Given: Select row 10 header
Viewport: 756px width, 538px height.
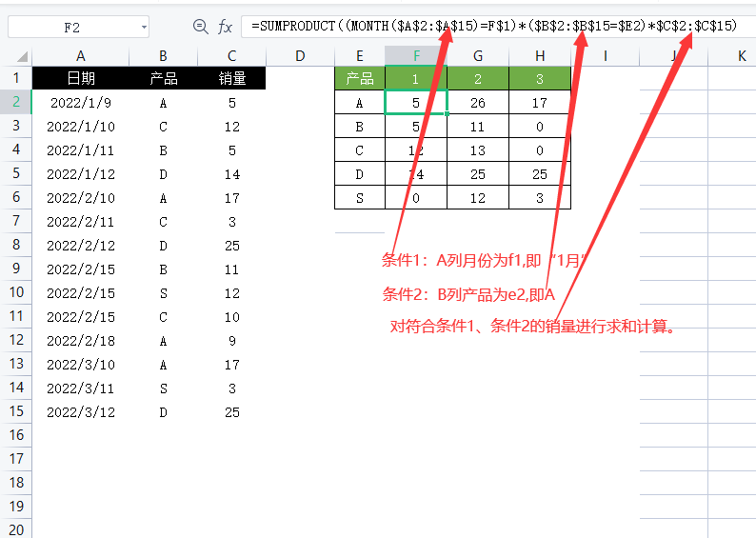Looking at the screenshot, I should (16, 292).
